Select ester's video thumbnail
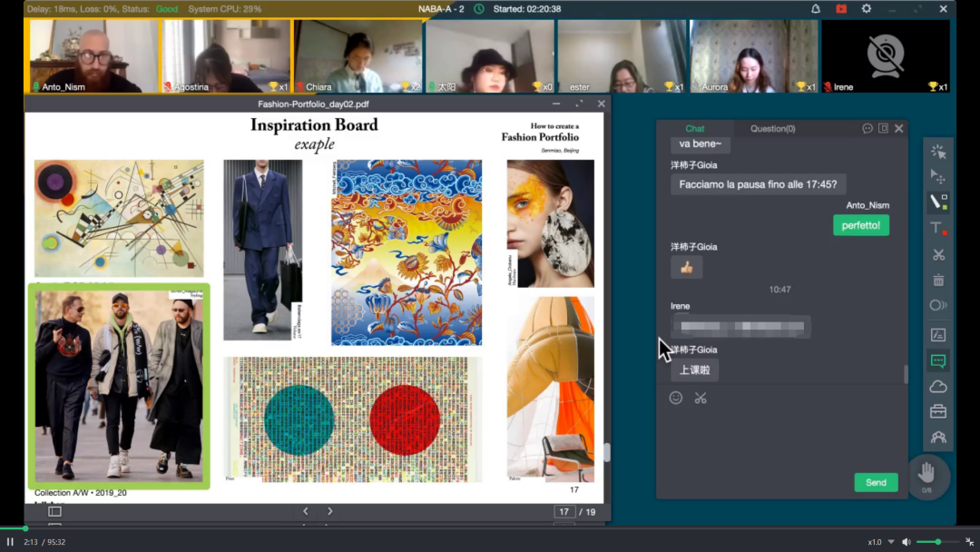 pos(622,55)
